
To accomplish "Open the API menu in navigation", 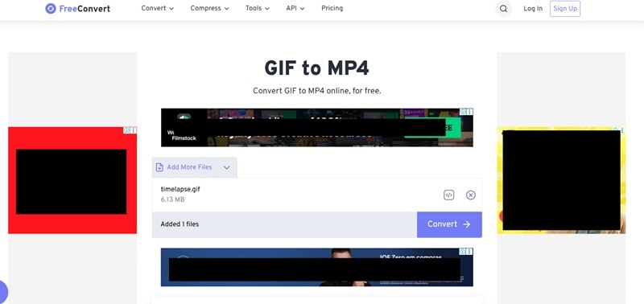I will (x=295, y=8).
